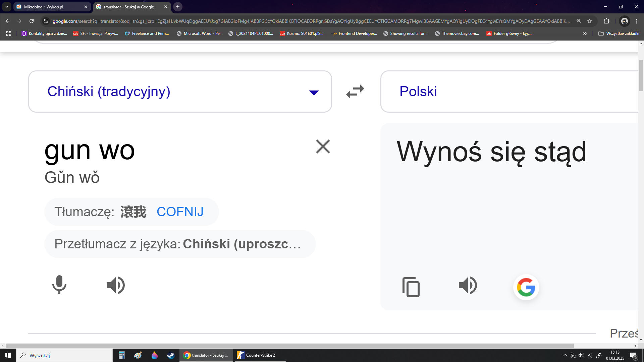Click the swap languages arrows icon
644x362 pixels.
[x=355, y=91]
